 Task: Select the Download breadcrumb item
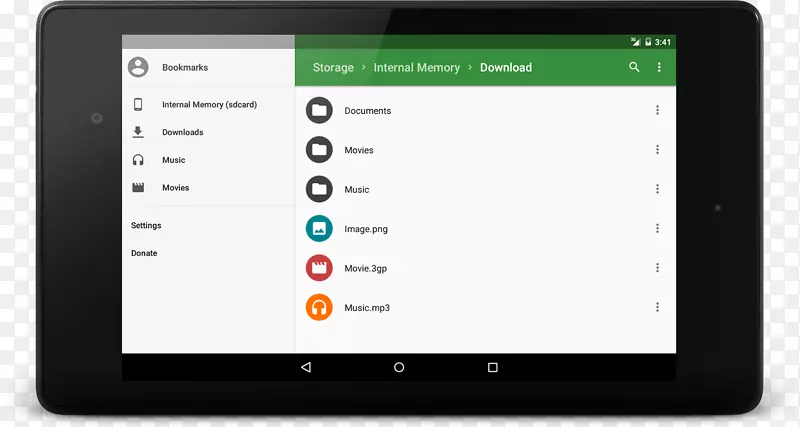(506, 67)
